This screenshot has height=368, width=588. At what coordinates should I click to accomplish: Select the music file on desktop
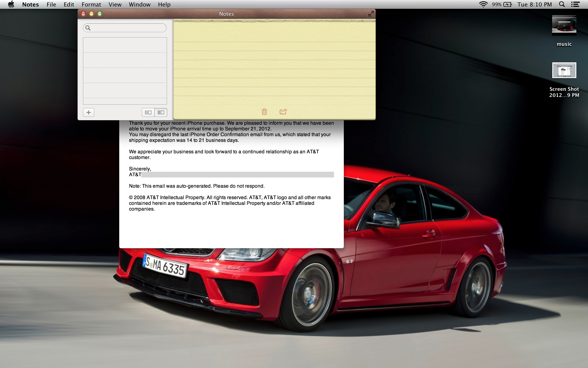564,25
